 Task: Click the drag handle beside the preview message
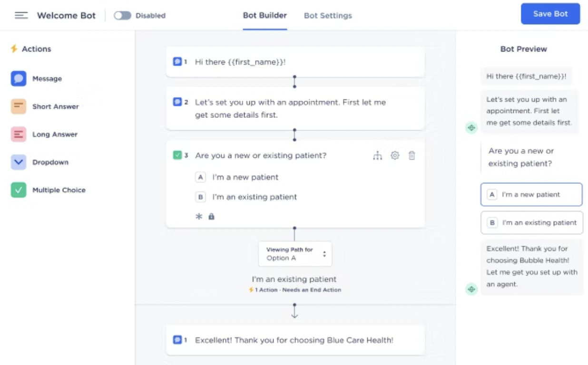click(471, 127)
